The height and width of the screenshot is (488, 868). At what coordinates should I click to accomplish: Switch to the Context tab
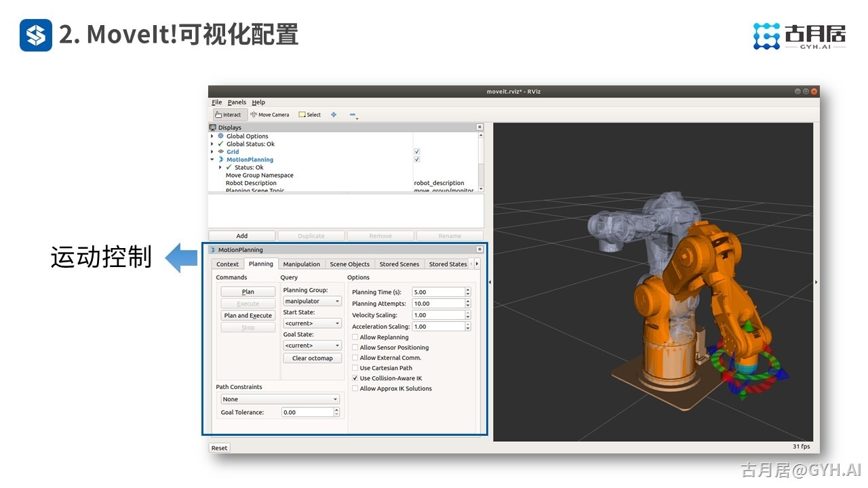[x=227, y=264]
